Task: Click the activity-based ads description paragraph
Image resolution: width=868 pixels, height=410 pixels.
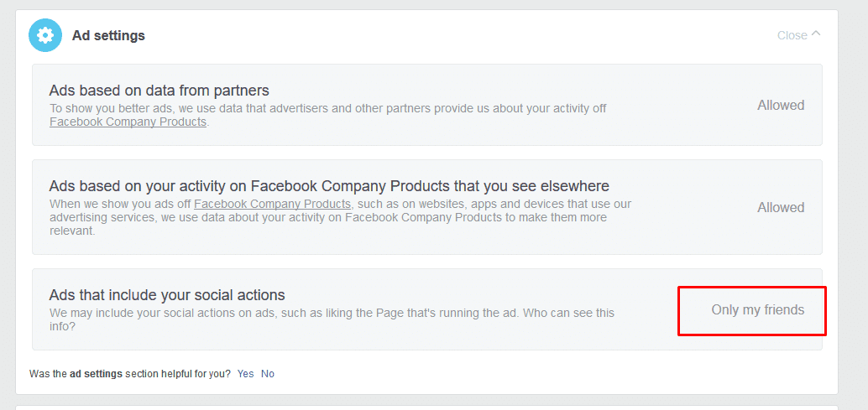Action: pos(340,217)
